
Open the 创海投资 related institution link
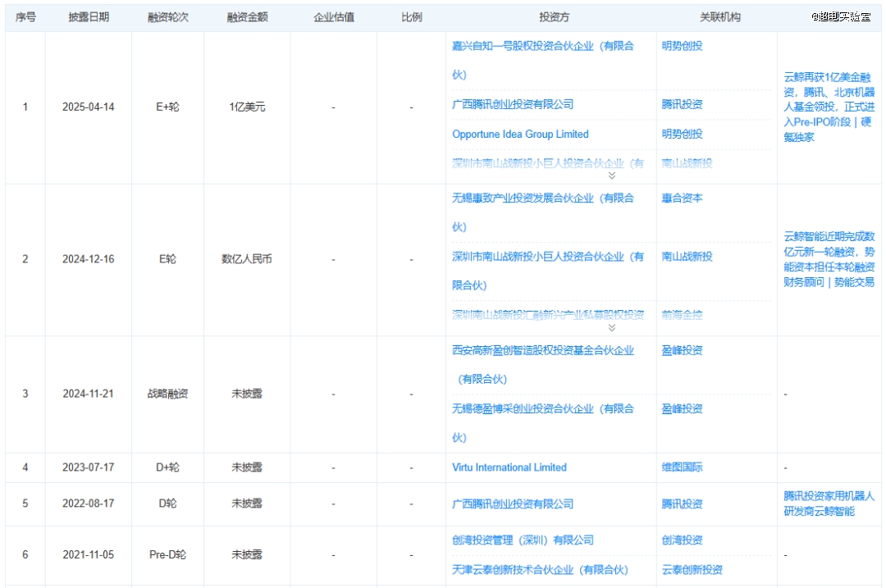pos(682,540)
